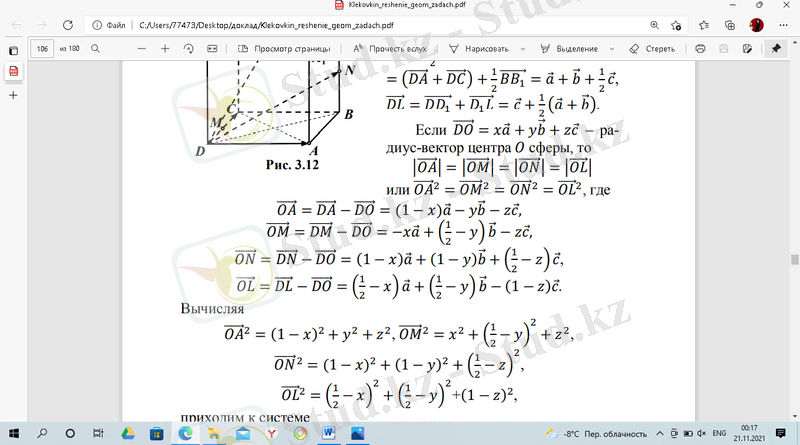Go back with the browser back arrow
Viewport: 800px width, 445px height.
pyautogui.click(x=16, y=25)
